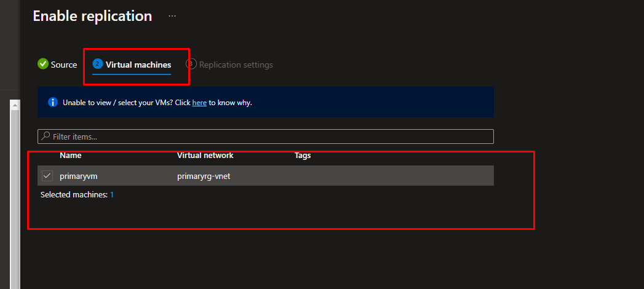
Task: Click the left panel scrollbar up arrow
Action: [15, 105]
